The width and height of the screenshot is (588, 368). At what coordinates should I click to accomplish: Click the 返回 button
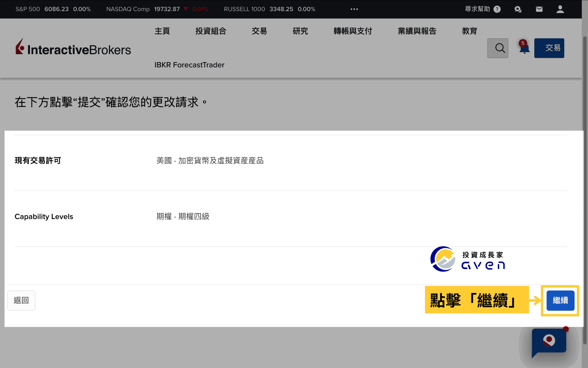[22, 300]
